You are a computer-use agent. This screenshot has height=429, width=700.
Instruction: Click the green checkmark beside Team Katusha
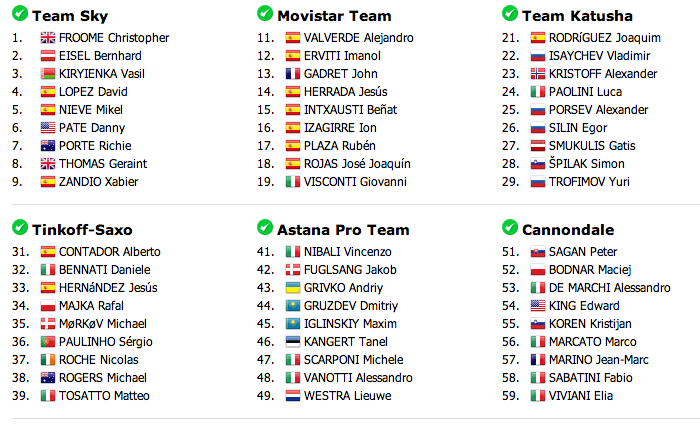point(510,13)
